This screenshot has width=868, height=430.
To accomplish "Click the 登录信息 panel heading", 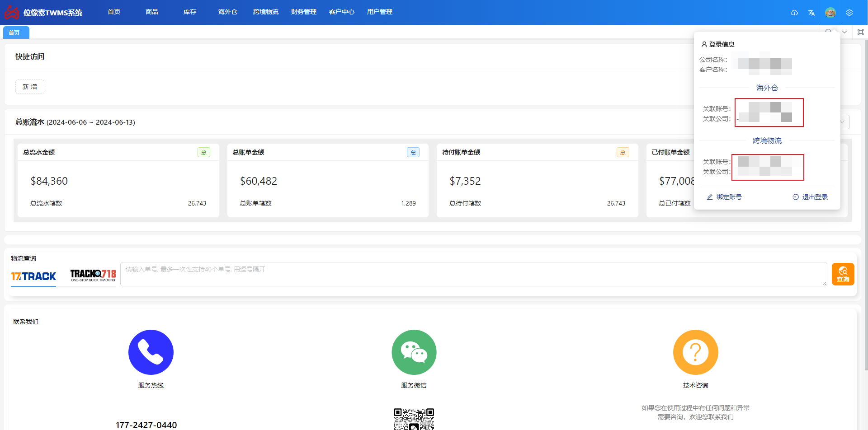I will [718, 44].
